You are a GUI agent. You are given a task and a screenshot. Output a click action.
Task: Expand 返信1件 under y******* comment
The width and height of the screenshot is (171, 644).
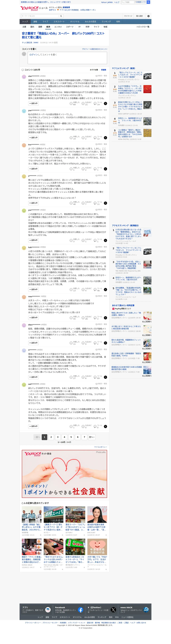point(34,203)
